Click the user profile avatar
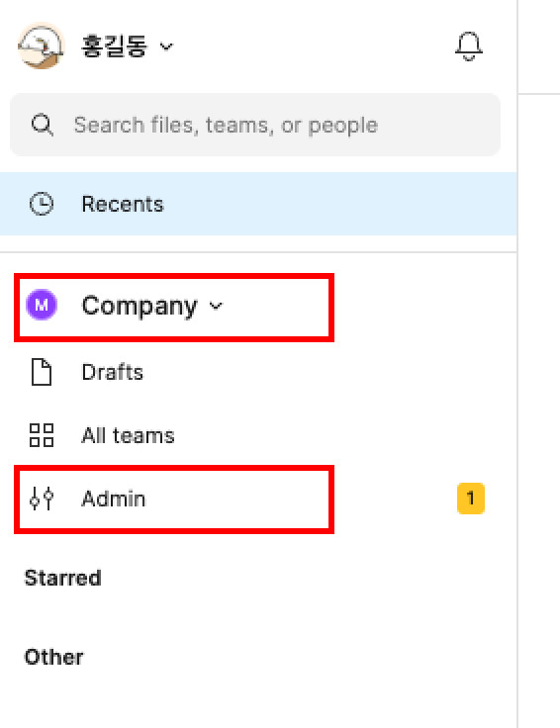This screenshot has width=560, height=728. [41, 45]
